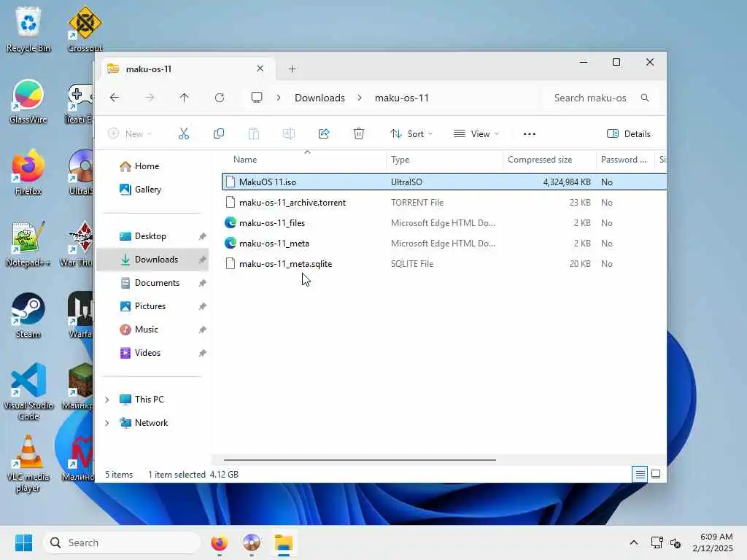Open Recycle Bin desktop icon
This screenshot has height=560, width=747.
pyautogui.click(x=28, y=29)
